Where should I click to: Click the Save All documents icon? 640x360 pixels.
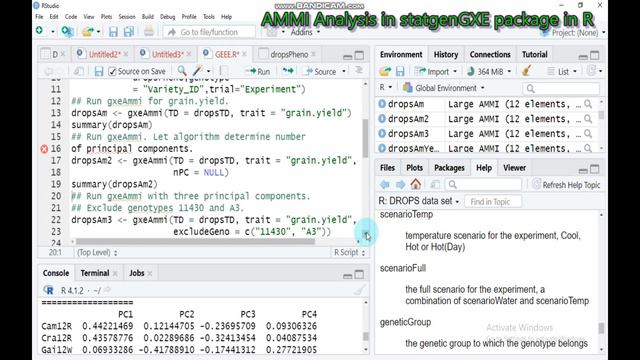pos(129,32)
